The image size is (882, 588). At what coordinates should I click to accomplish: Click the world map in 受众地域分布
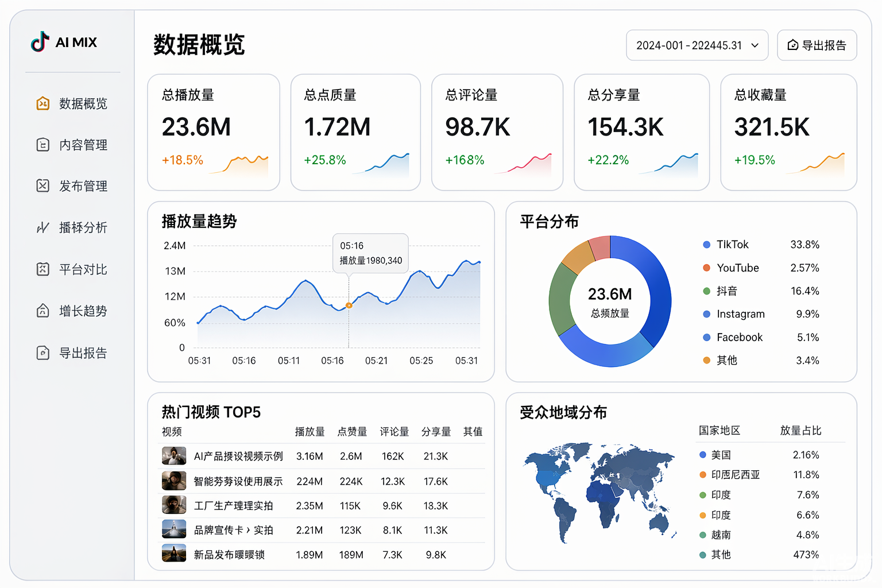[x=599, y=492]
